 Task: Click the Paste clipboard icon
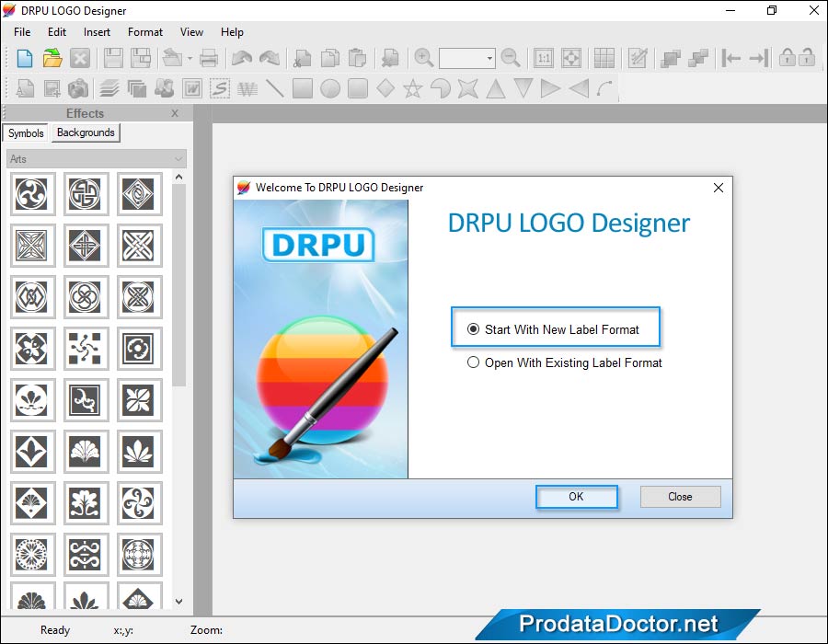358,58
